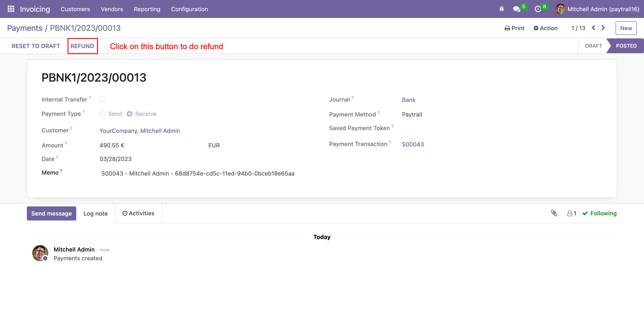
Task: Select the Send payment type radio
Action: pyautogui.click(x=102, y=114)
